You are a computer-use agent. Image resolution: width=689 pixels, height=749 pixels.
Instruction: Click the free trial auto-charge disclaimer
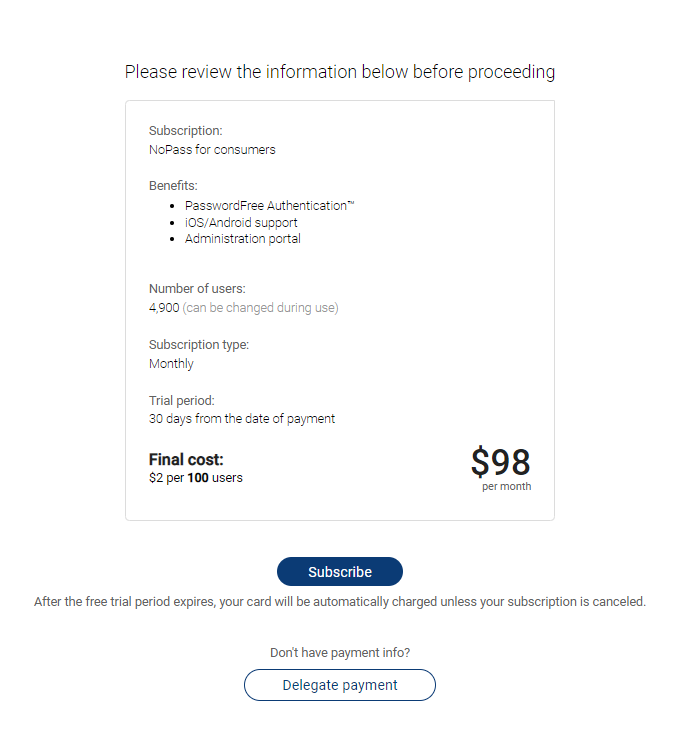340,602
